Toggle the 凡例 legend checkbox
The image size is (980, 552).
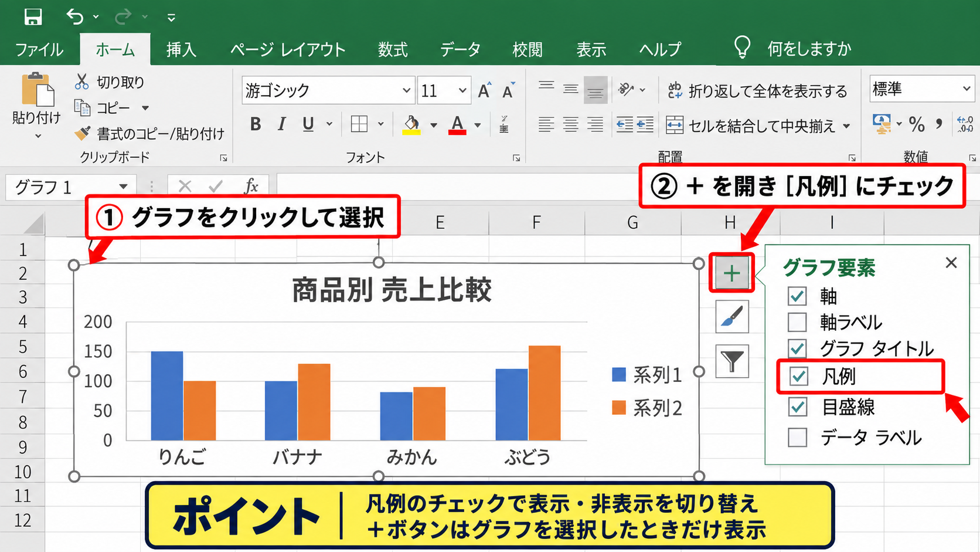click(x=798, y=376)
